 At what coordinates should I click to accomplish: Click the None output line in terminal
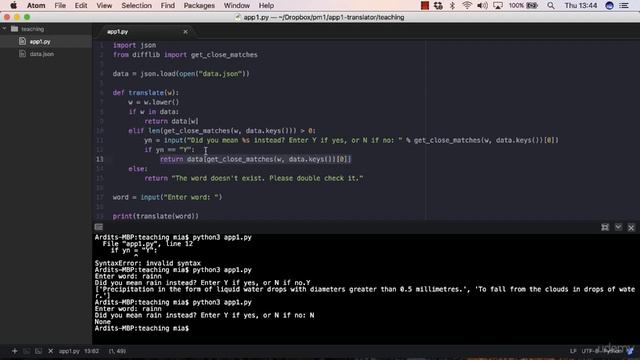point(102,322)
